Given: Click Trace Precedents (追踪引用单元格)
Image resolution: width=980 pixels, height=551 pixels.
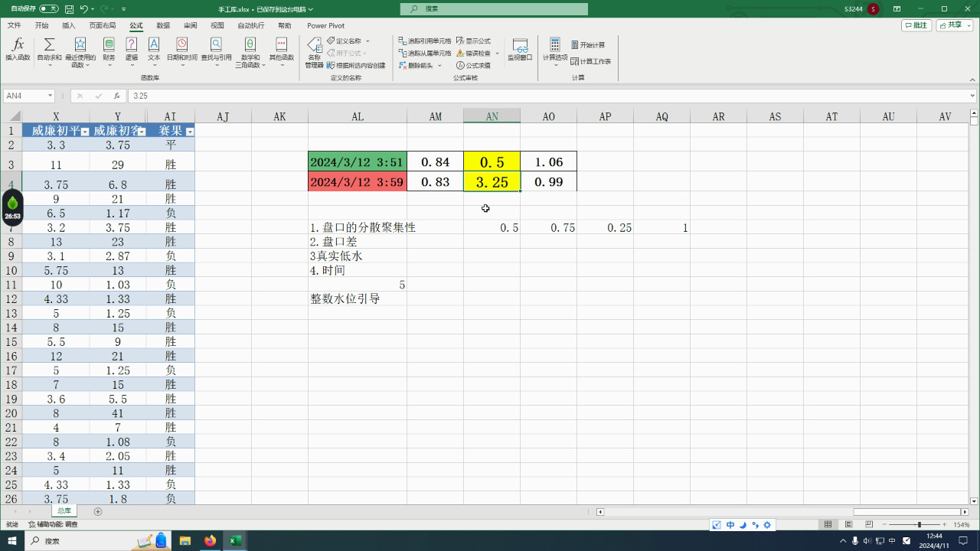Looking at the screenshot, I should pyautogui.click(x=425, y=41).
